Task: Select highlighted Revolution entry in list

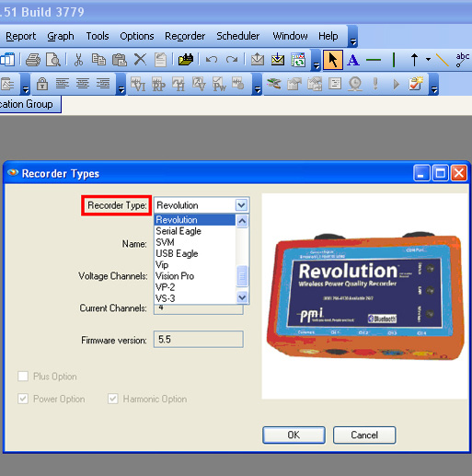Action: click(194, 220)
